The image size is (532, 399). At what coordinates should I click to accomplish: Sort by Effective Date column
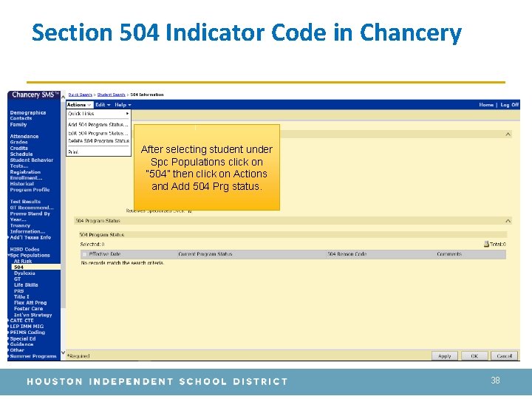105,254
